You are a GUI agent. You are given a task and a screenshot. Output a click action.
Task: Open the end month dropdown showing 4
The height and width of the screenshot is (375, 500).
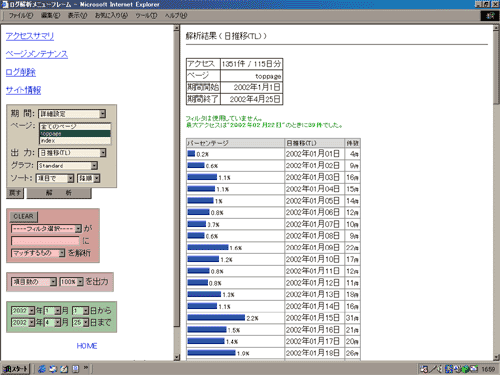click(x=52, y=323)
